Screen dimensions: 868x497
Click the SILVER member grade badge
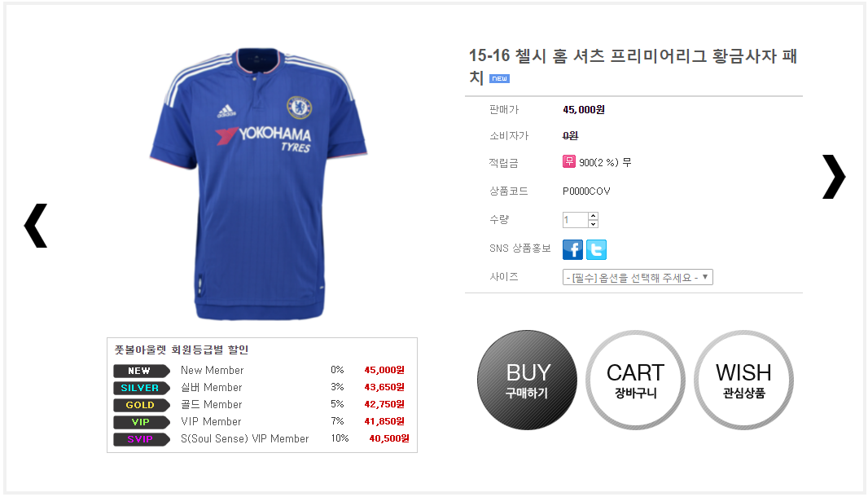tap(140, 388)
